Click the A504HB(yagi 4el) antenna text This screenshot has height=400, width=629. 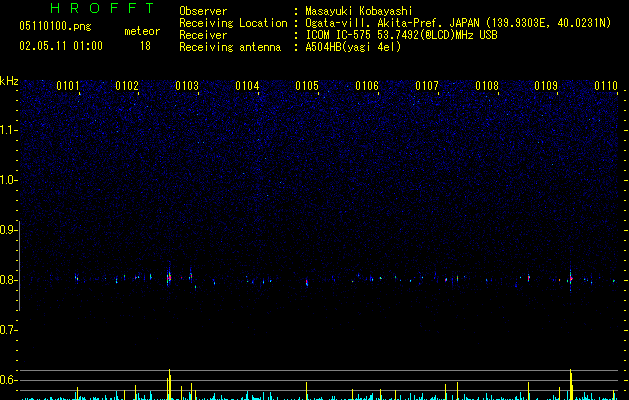click(x=353, y=47)
